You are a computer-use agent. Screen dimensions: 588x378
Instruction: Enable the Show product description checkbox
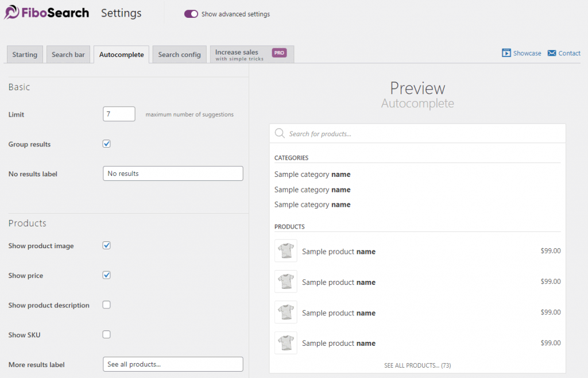tap(106, 304)
